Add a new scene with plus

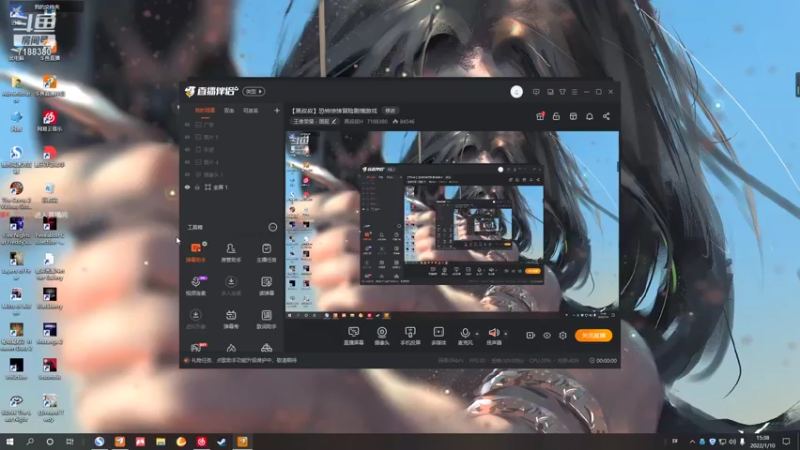click(277, 111)
